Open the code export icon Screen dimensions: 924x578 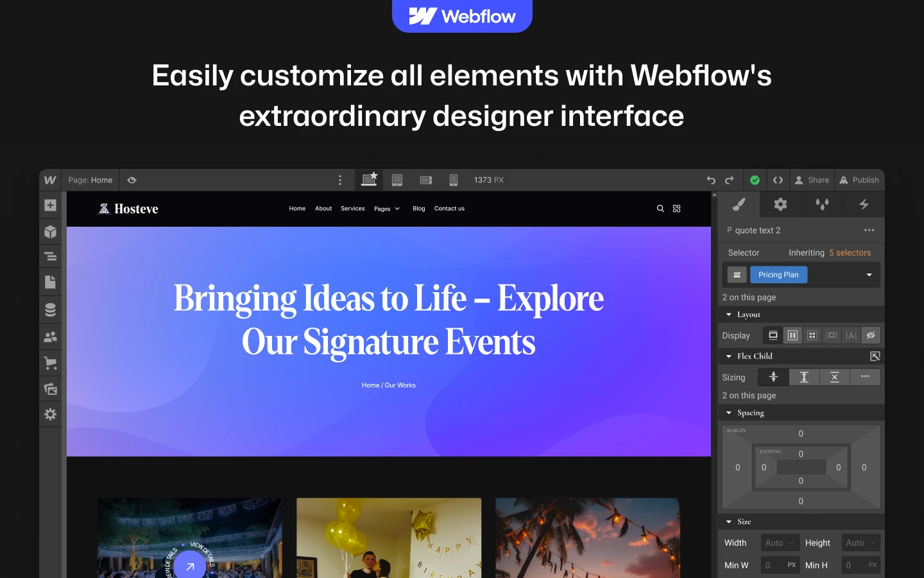click(778, 180)
